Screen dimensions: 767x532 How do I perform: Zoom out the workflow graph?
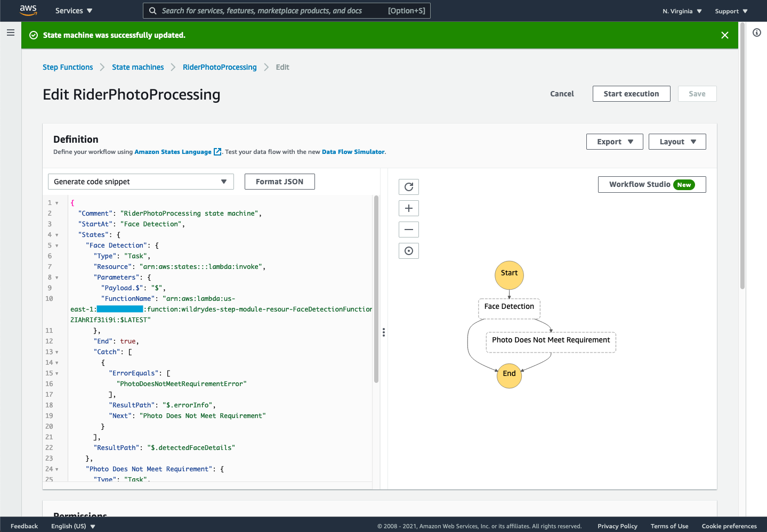(x=409, y=230)
